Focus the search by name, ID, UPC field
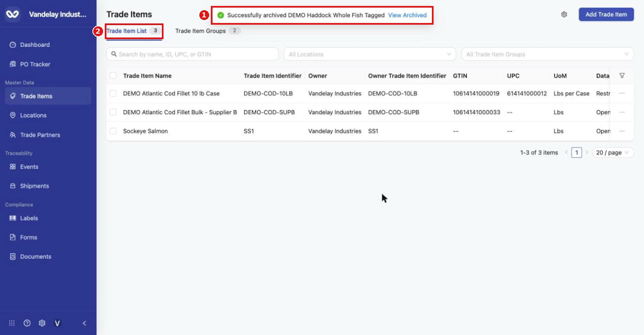 tap(192, 54)
